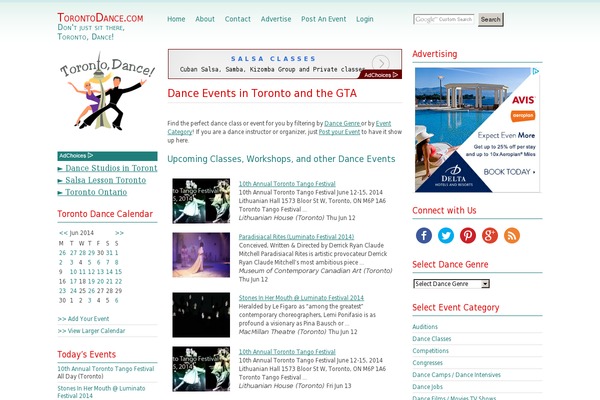Click the first Tango Festival thumbnail

point(201,201)
